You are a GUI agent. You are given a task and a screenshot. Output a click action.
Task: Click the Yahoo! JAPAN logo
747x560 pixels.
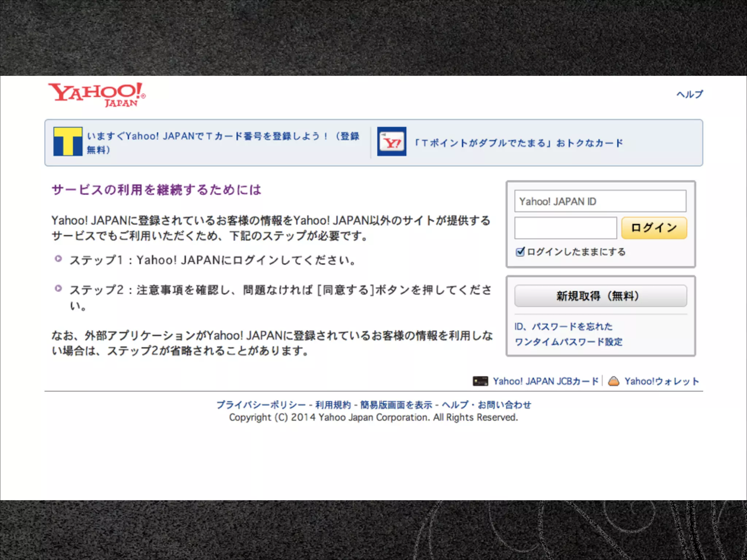pos(97,95)
